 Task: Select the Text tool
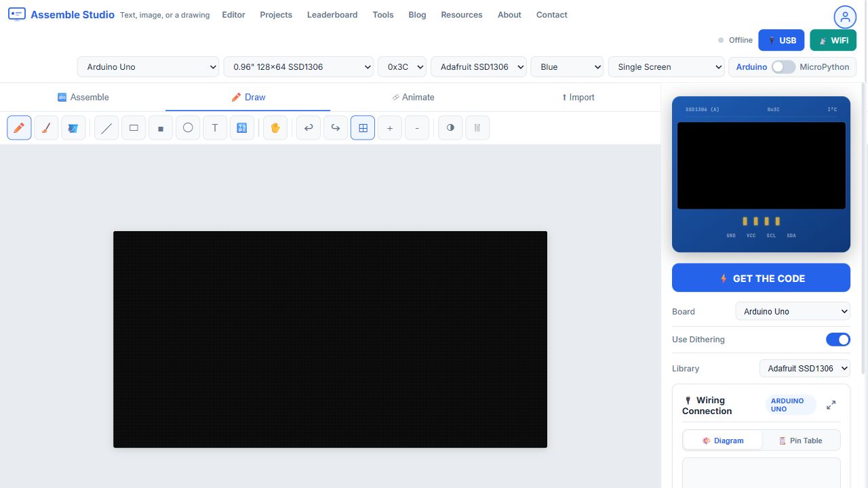pos(215,127)
